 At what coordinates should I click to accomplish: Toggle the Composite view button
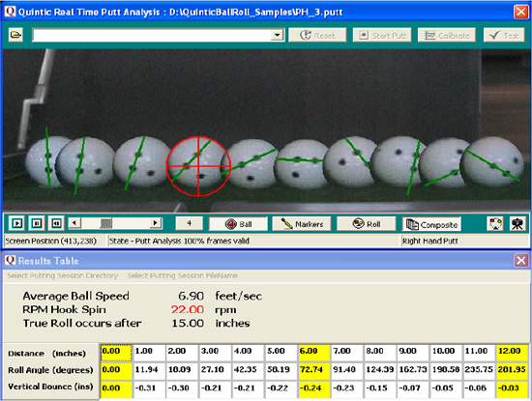click(431, 224)
